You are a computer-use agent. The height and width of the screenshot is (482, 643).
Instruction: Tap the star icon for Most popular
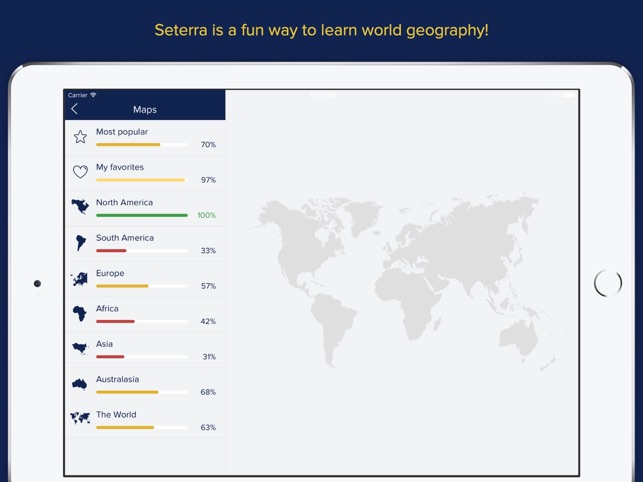pos(80,137)
